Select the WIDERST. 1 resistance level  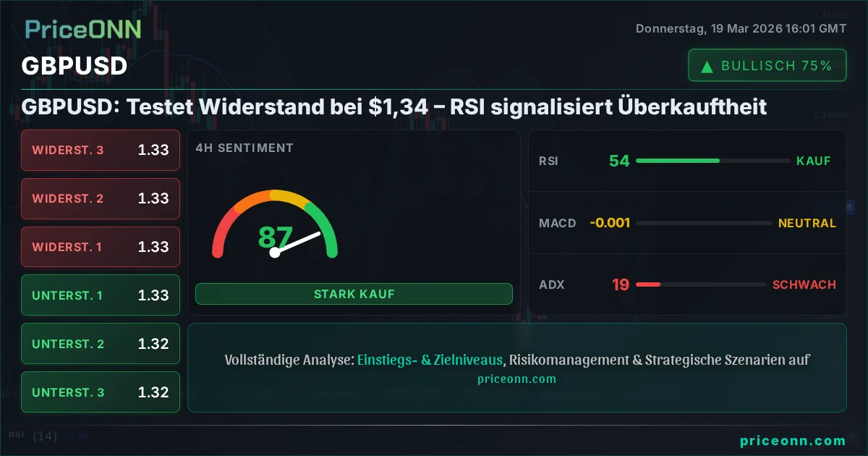pyautogui.click(x=101, y=247)
